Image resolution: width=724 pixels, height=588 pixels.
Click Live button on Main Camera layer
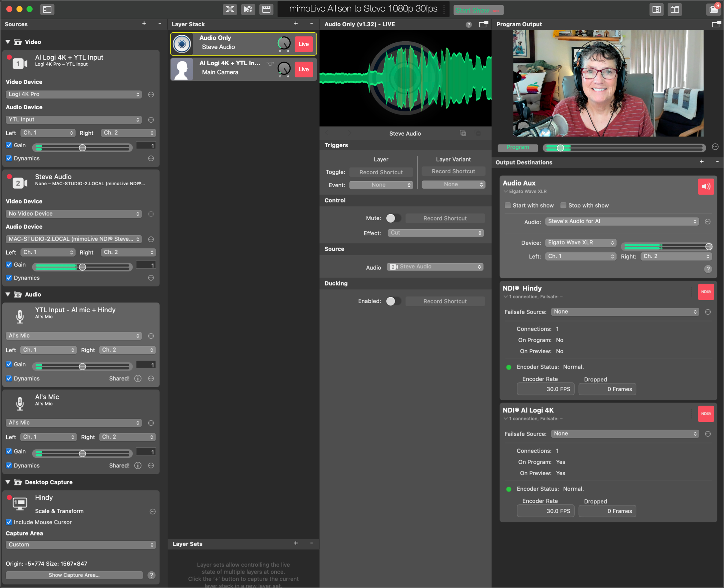pyautogui.click(x=304, y=69)
